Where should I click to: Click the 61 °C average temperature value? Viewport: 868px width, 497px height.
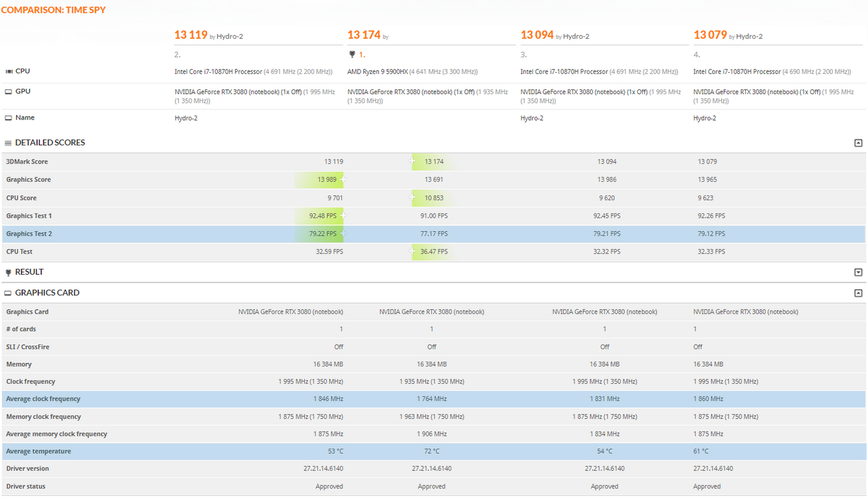tap(702, 451)
